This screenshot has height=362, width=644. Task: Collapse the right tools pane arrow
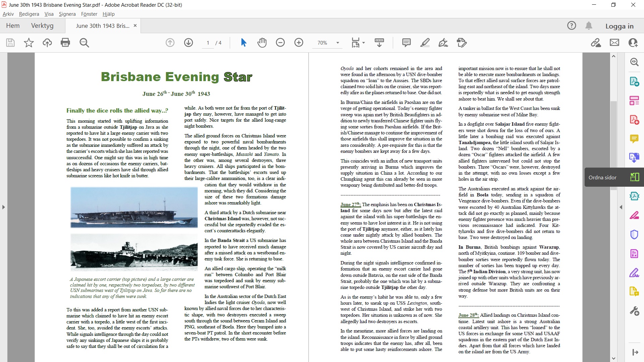(621, 207)
